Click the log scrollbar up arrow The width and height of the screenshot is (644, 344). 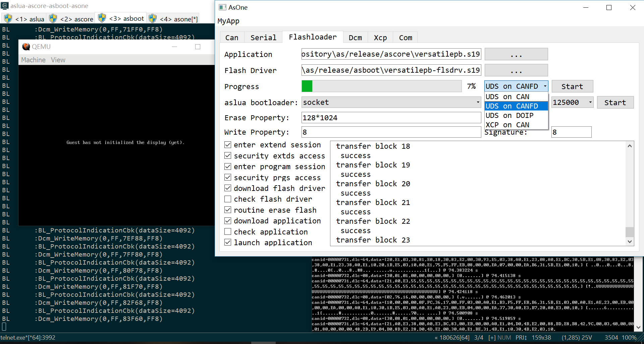[630, 146]
